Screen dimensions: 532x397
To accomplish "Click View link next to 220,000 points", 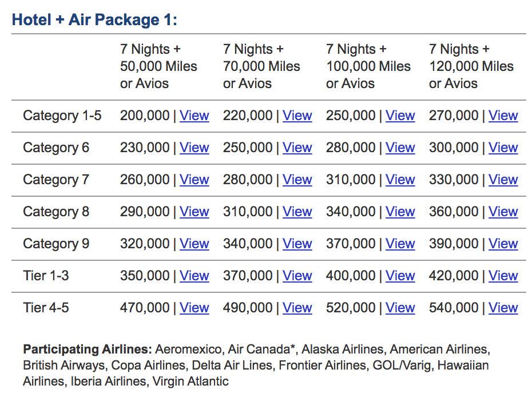I will click(x=297, y=116).
